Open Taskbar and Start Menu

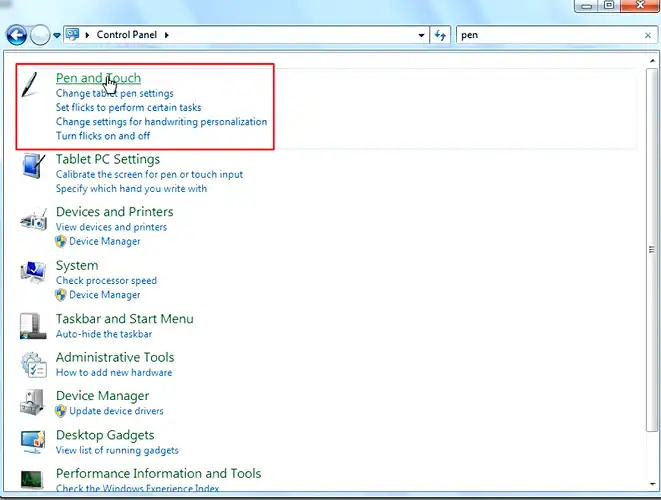(x=125, y=319)
